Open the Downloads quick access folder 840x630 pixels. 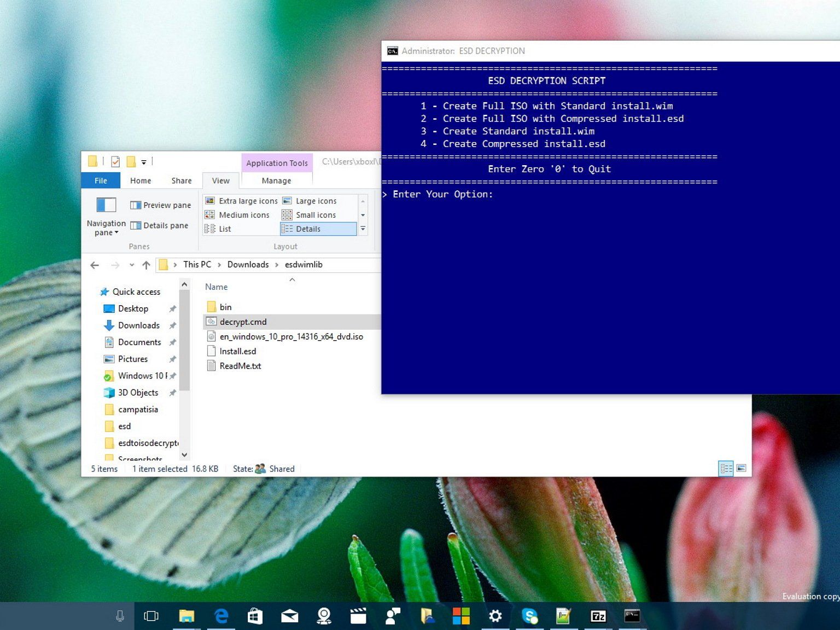[x=138, y=325]
